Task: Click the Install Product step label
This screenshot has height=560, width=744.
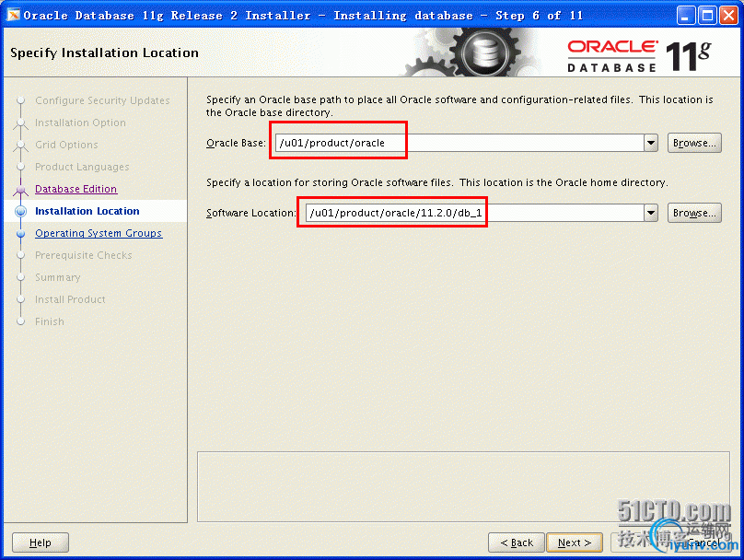Action: (70, 299)
